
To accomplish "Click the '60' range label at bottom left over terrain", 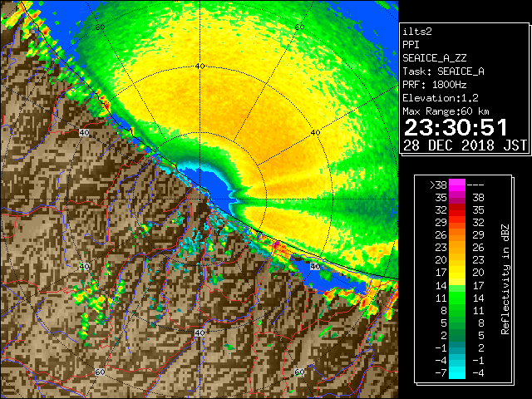I will [x=100, y=372].
